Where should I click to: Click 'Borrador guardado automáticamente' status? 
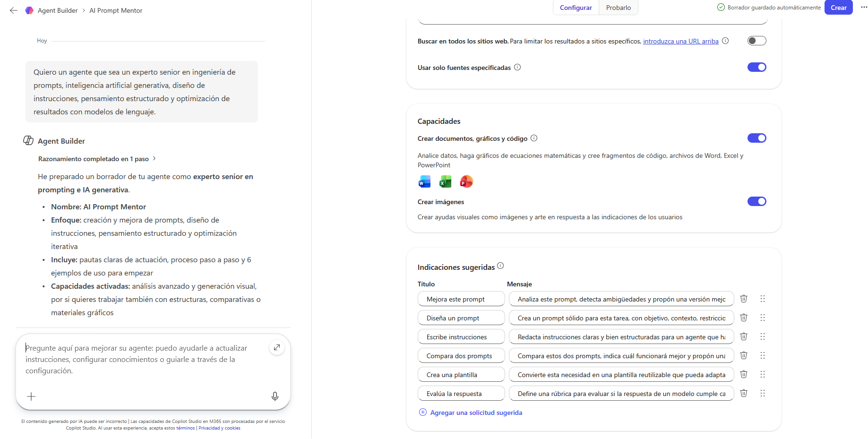[x=769, y=8]
